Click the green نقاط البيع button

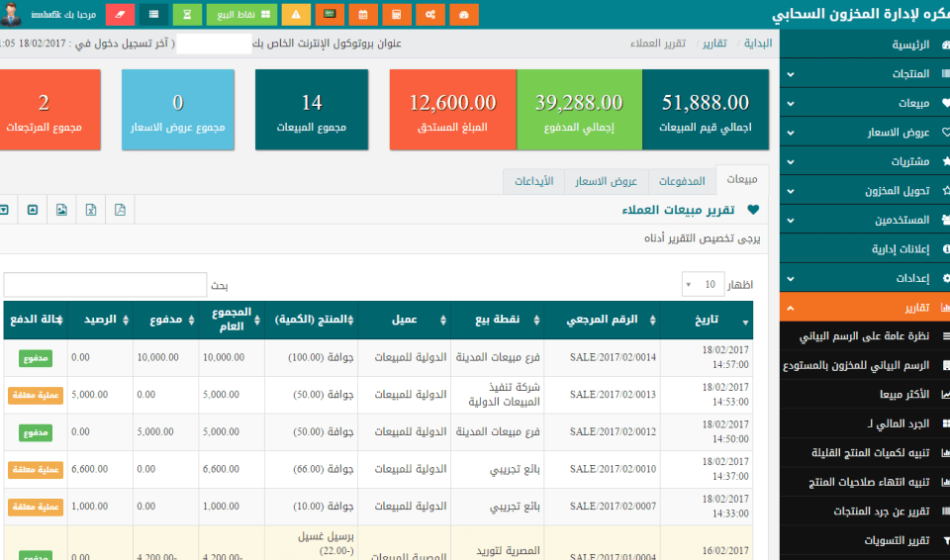(241, 15)
